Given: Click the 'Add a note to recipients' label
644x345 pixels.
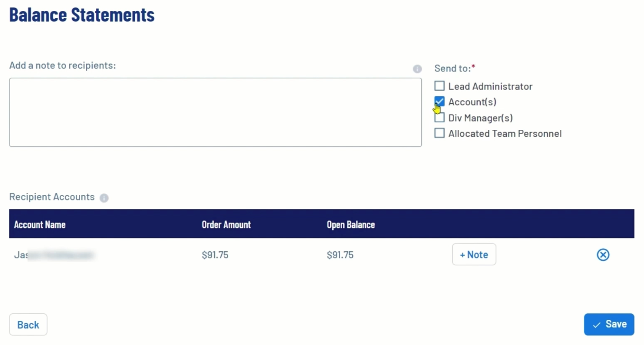Looking at the screenshot, I should pyautogui.click(x=62, y=65).
